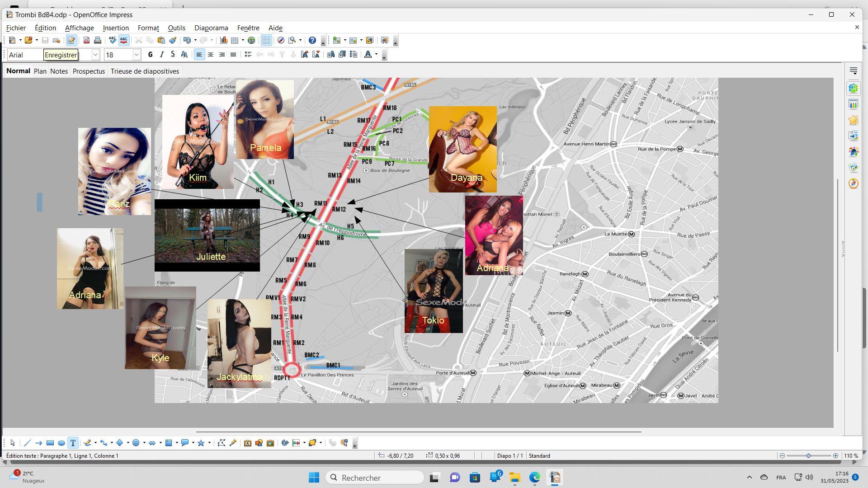Expand the font name Arial dropdown

coord(95,55)
